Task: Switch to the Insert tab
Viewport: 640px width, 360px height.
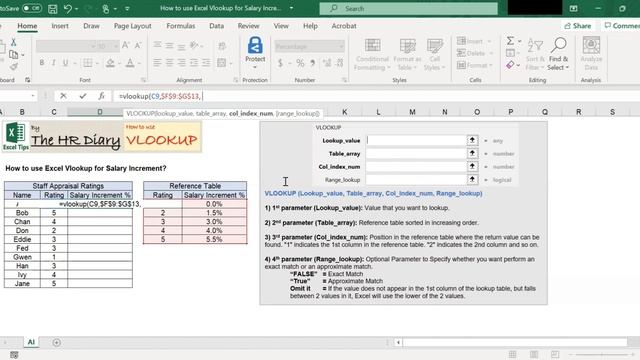Action: pyautogui.click(x=60, y=26)
